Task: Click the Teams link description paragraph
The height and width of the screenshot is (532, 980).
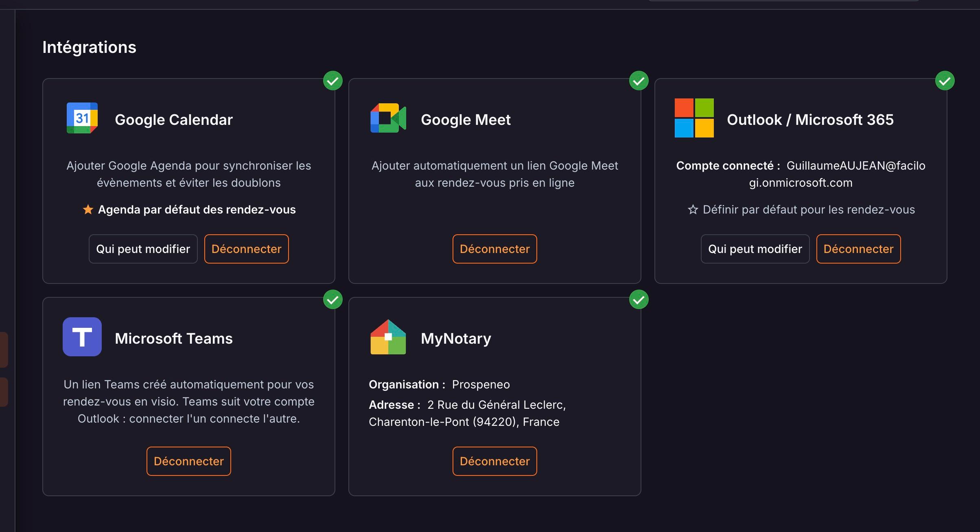Action: [189, 401]
